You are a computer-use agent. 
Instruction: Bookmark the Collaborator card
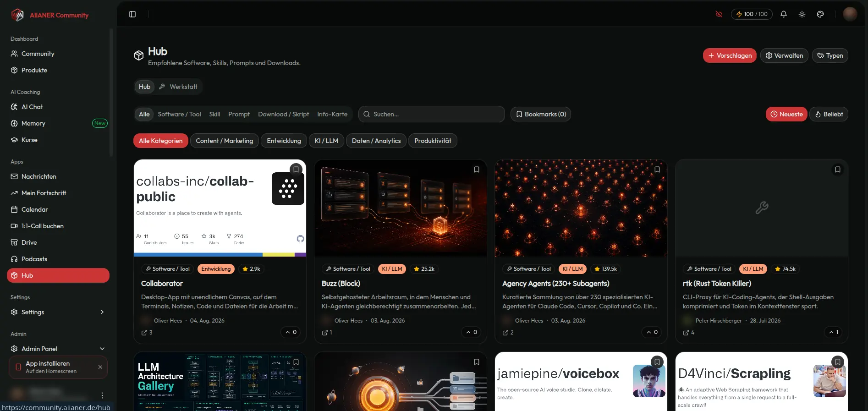[296, 170]
